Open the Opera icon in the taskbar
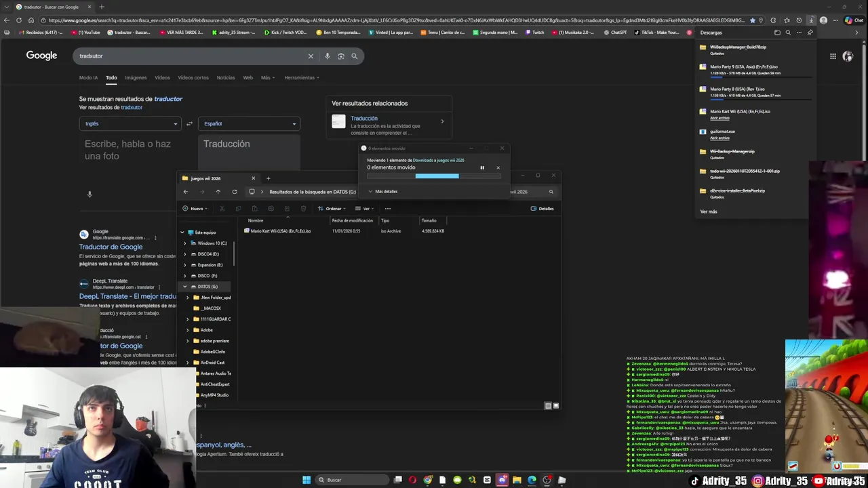The image size is (868, 488). (413, 480)
